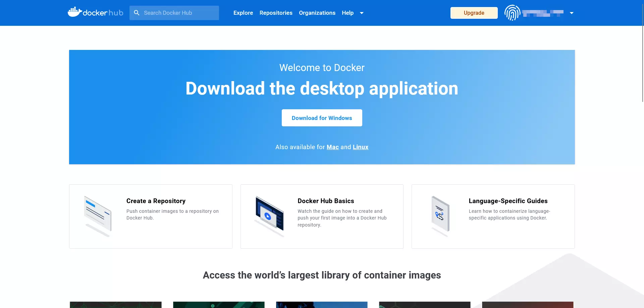Expand the account options dropdown arrow
Viewport: 644px width, 308px height.
[x=571, y=13]
